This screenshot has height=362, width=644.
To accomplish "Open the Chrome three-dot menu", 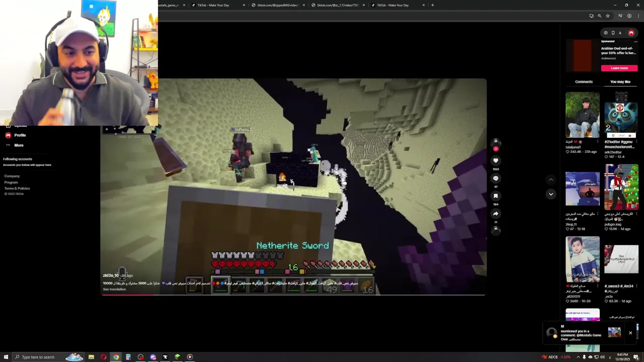I will click(637, 16).
